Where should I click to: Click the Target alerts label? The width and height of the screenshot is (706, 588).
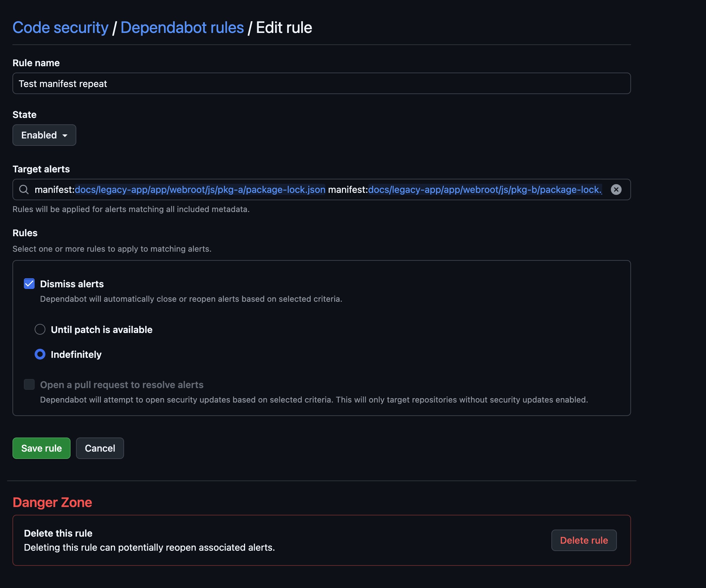pos(41,169)
